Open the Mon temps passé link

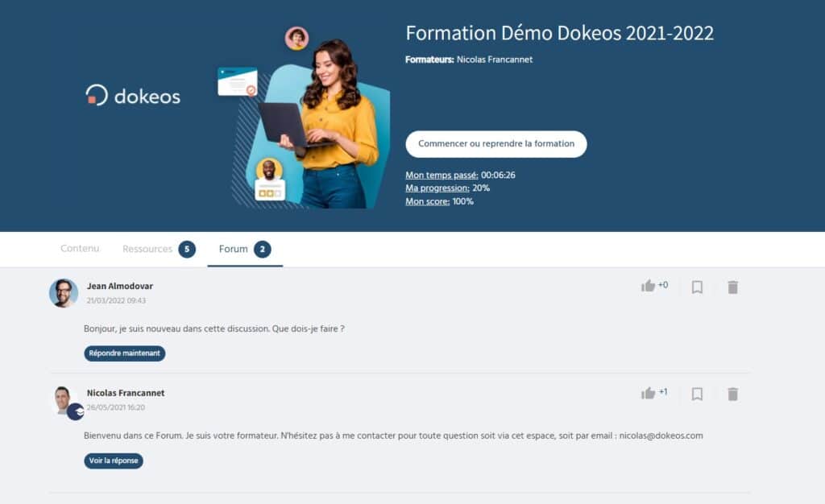442,175
